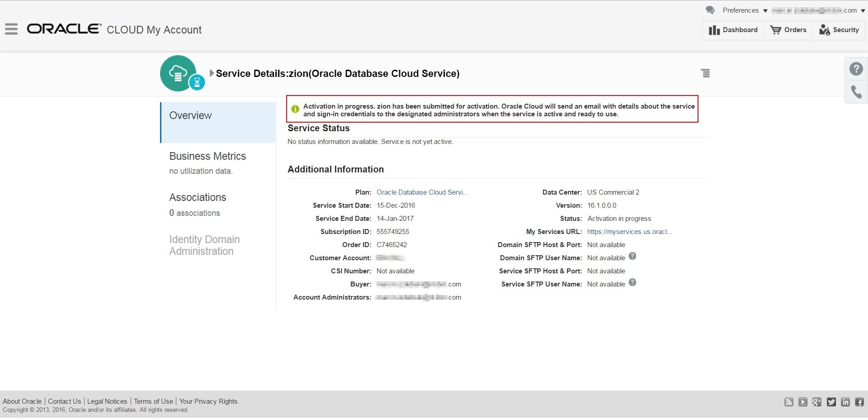Go to the Dashboard
Screen dimensions: 868x420
coord(733,30)
